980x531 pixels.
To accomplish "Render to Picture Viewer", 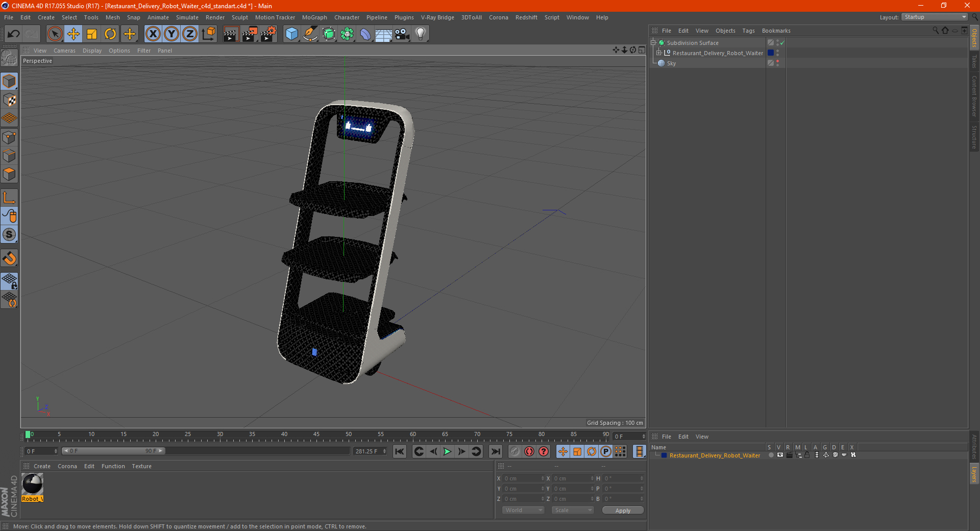I will 250,34.
